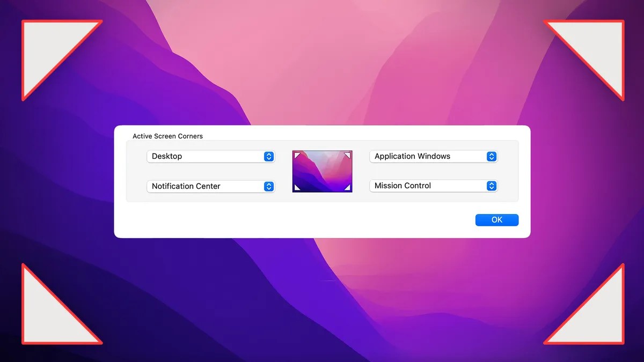This screenshot has height=362, width=644.
Task: Click the top-left corner marker in the screen preview
Action: pyautogui.click(x=296, y=155)
